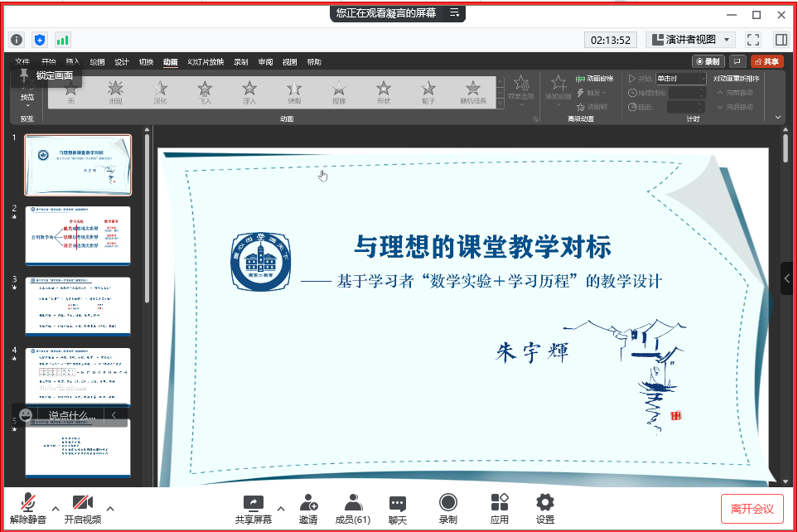The image size is (798, 532).
Task: Open the 审阅 ribbon tab
Action: (x=265, y=61)
